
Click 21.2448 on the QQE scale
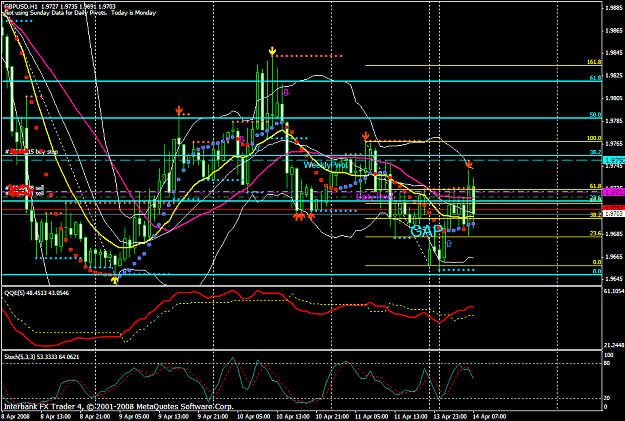click(614, 345)
